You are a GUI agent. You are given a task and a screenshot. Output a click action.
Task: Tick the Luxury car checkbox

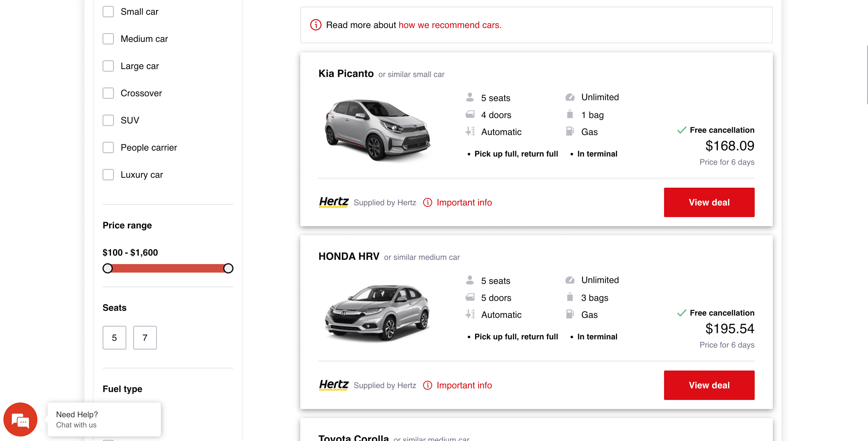[108, 175]
